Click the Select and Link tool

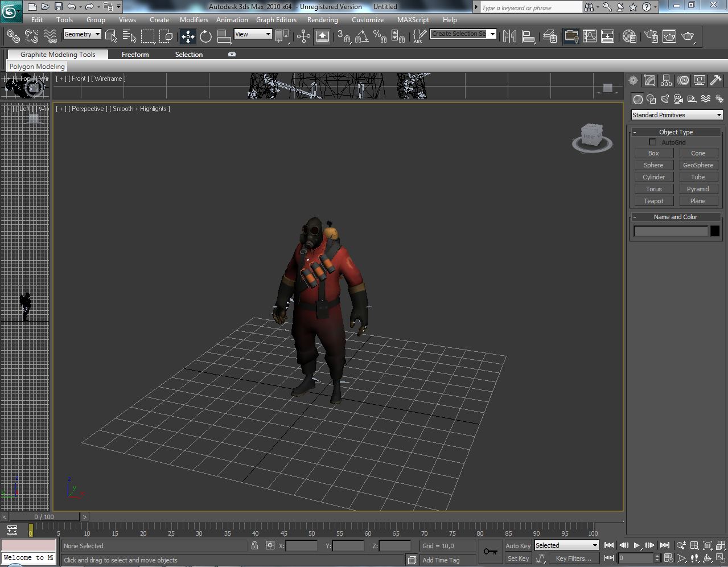coord(13,36)
